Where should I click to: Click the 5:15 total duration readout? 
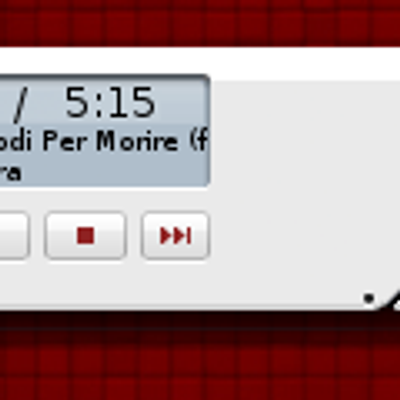[110, 103]
